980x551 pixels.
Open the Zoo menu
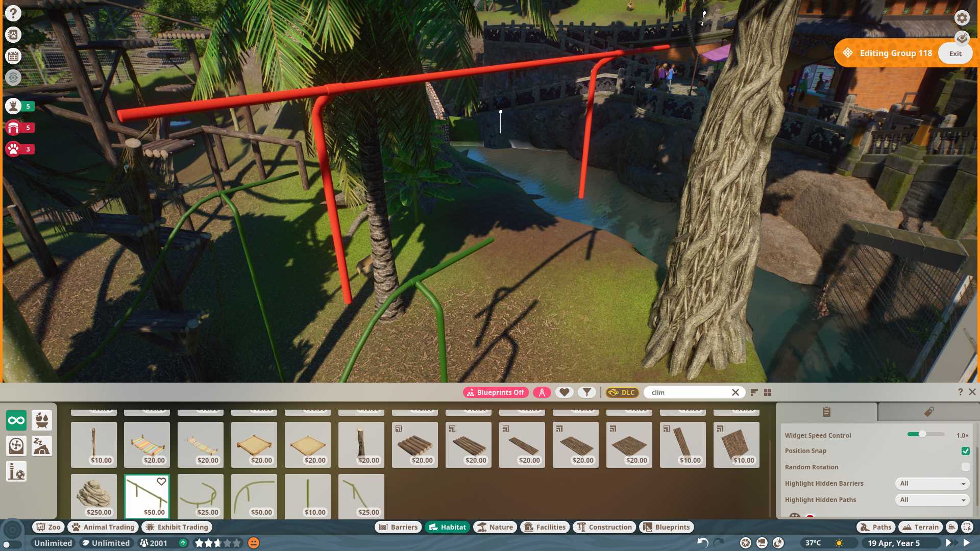[48, 527]
